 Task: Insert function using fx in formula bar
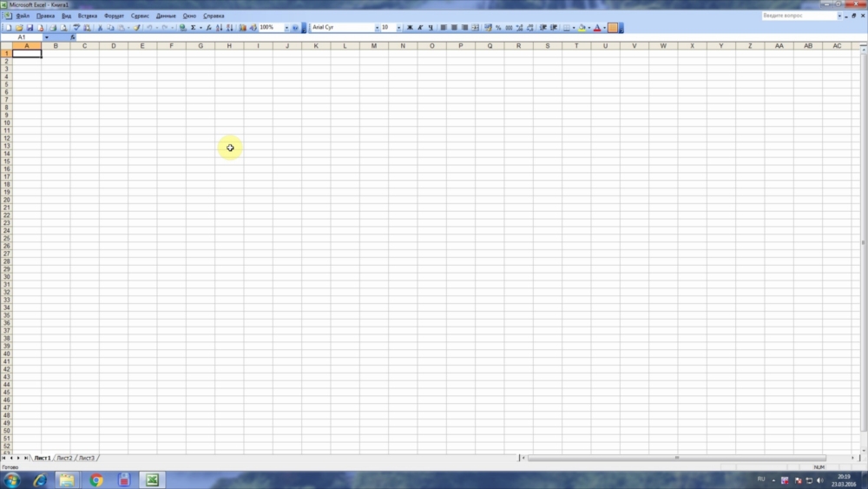(73, 37)
